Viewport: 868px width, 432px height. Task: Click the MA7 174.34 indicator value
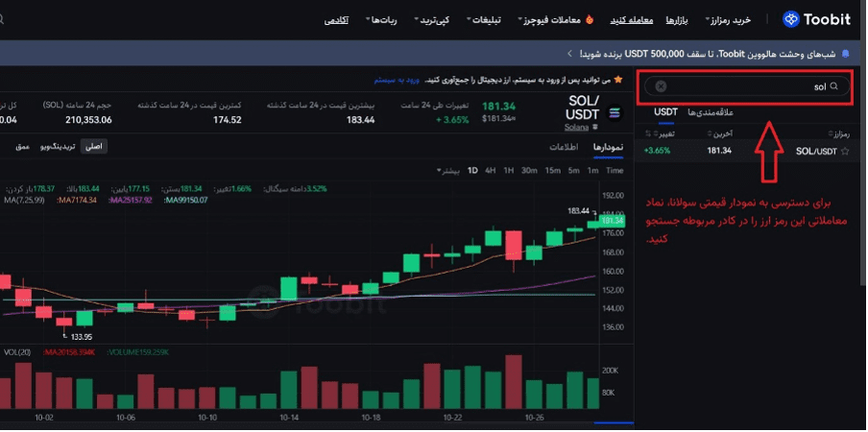click(x=77, y=200)
